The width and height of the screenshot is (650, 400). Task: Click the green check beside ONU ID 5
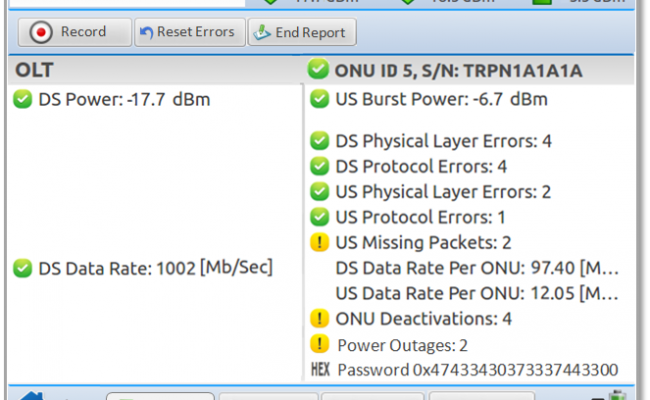coord(318,70)
